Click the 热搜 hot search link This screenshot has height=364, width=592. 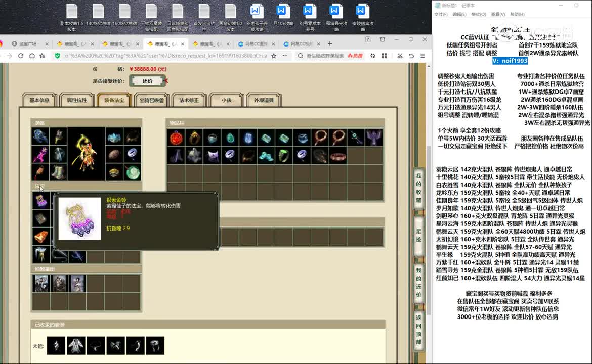(355, 56)
